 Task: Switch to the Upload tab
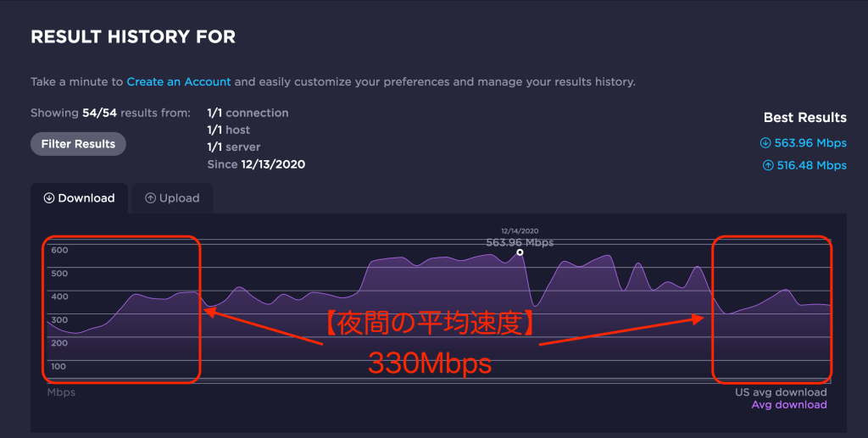[x=172, y=198]
